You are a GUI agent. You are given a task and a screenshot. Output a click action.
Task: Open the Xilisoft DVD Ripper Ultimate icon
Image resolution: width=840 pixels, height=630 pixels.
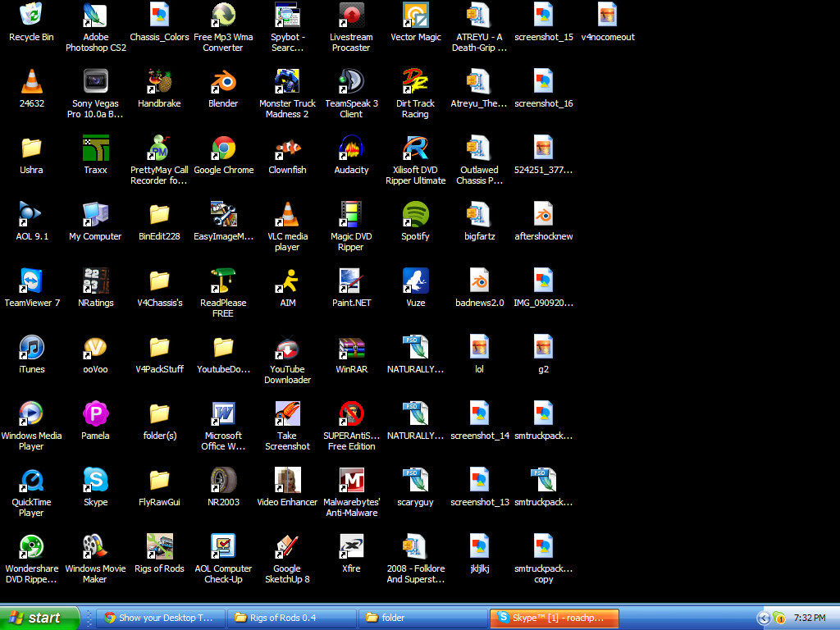[x=415, y=148]
